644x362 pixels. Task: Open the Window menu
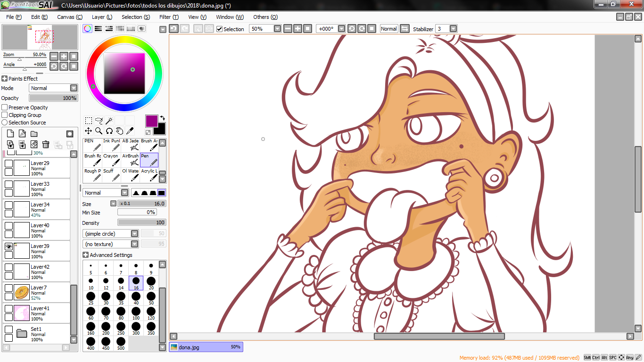230,17
